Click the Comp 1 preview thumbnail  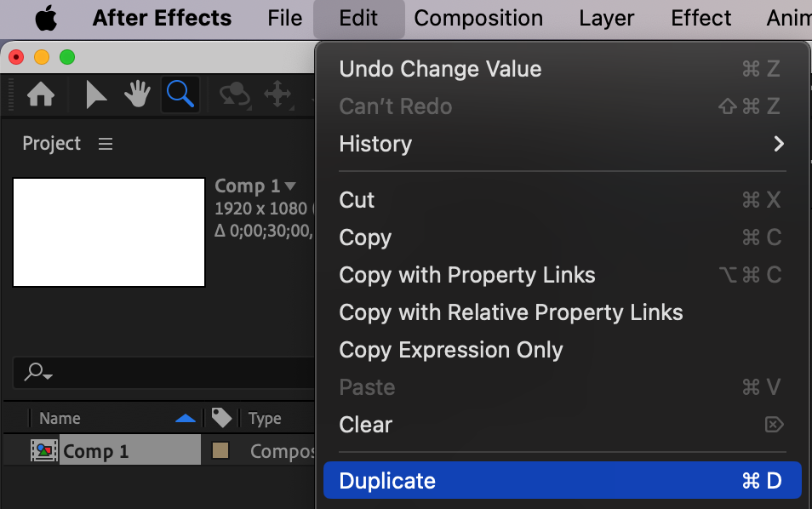[109, 232]
